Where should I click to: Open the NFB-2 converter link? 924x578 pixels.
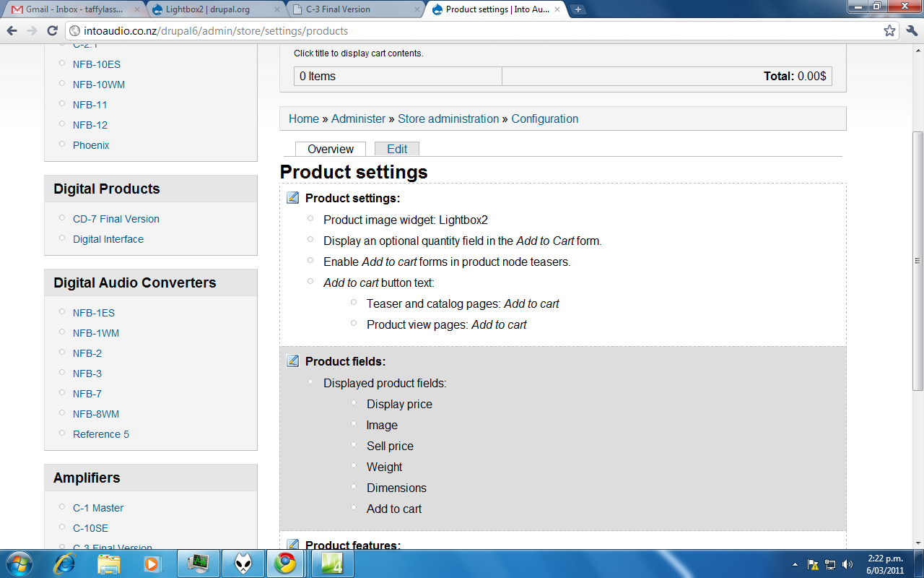click(87, 353)
